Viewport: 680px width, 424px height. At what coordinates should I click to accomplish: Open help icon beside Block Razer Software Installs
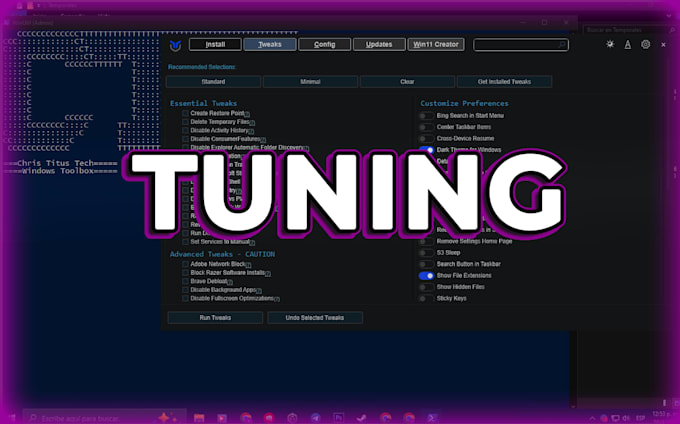268,274
